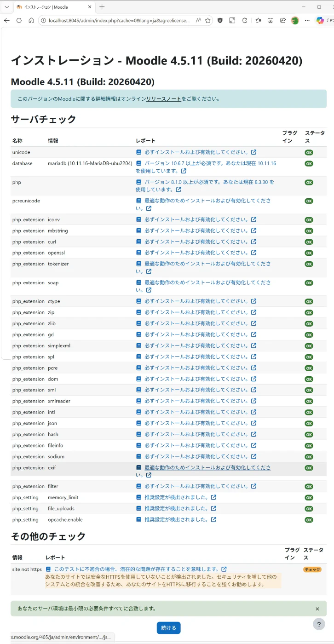Open book icon in the site not https row
334x644 pixels.
[x=48, y=569]
